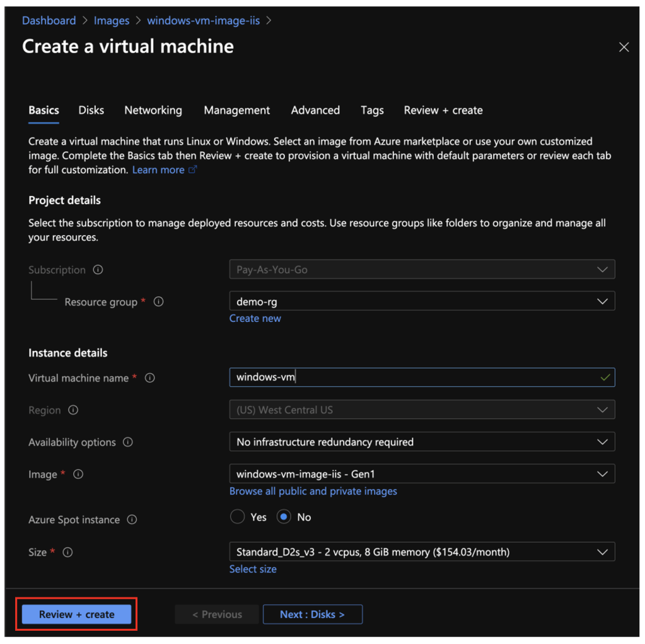
Task: Click info icon next to Virtual machine name
Action: tap(150, 378)
